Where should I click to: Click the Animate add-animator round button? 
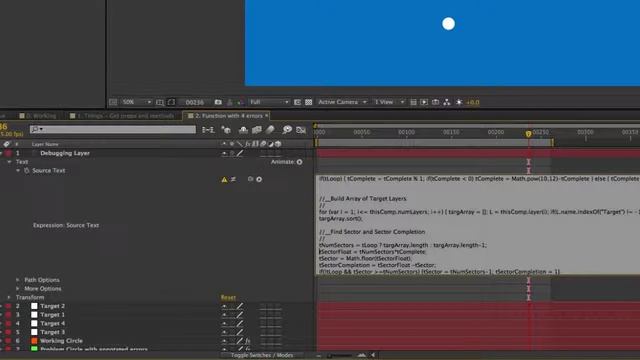pos(300,162)
